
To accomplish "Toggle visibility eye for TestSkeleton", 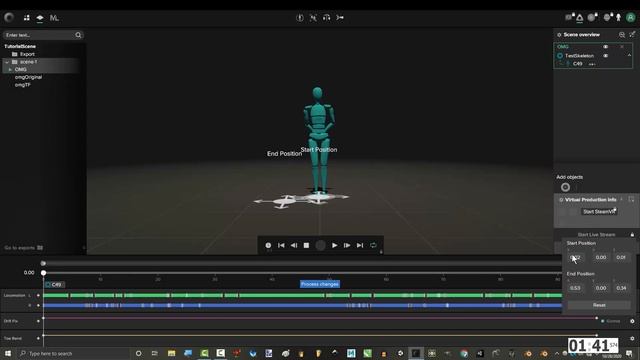I will click(606, 56).
